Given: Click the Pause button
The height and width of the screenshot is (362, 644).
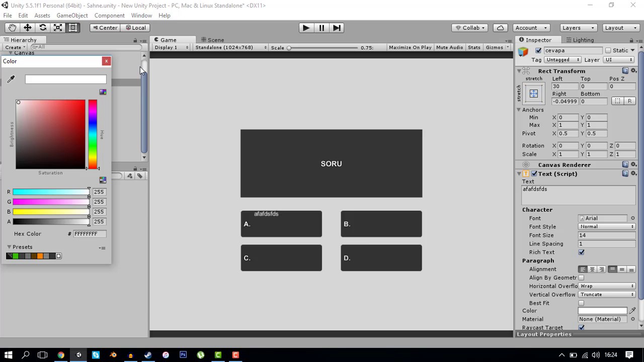Looking at the screenshot, I should 321,28.
